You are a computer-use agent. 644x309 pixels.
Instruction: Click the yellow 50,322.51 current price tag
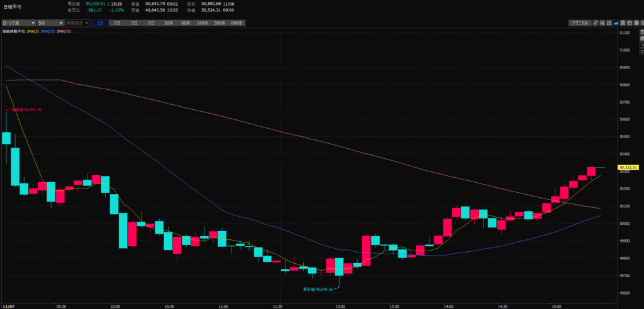(628, 168)
